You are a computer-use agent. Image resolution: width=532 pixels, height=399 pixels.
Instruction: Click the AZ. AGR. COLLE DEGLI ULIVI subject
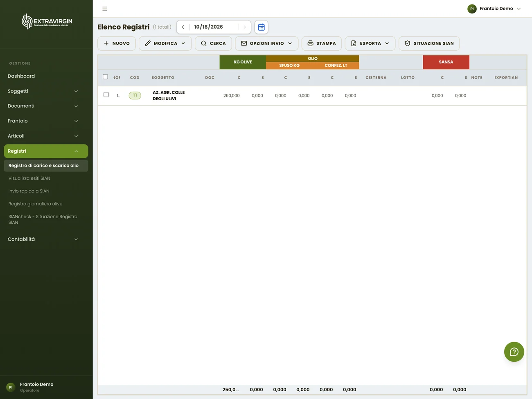coord(169,95)
